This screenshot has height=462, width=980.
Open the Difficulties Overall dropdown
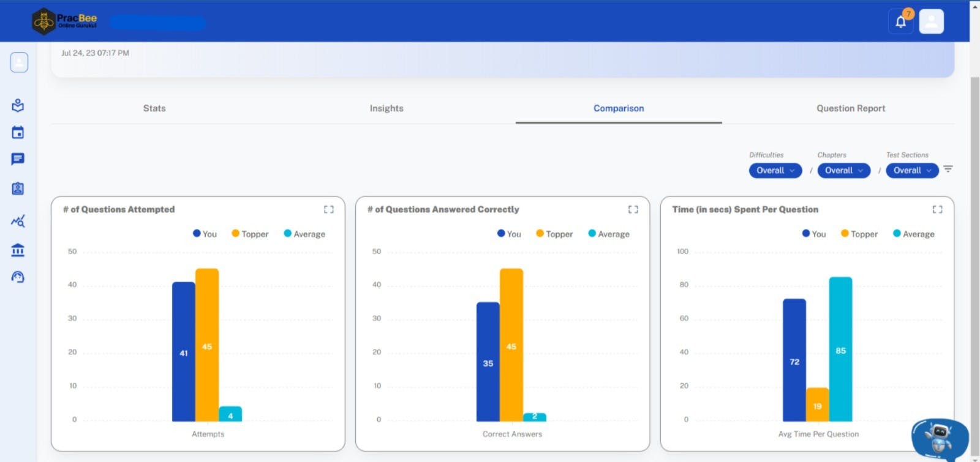click(775, 171)
